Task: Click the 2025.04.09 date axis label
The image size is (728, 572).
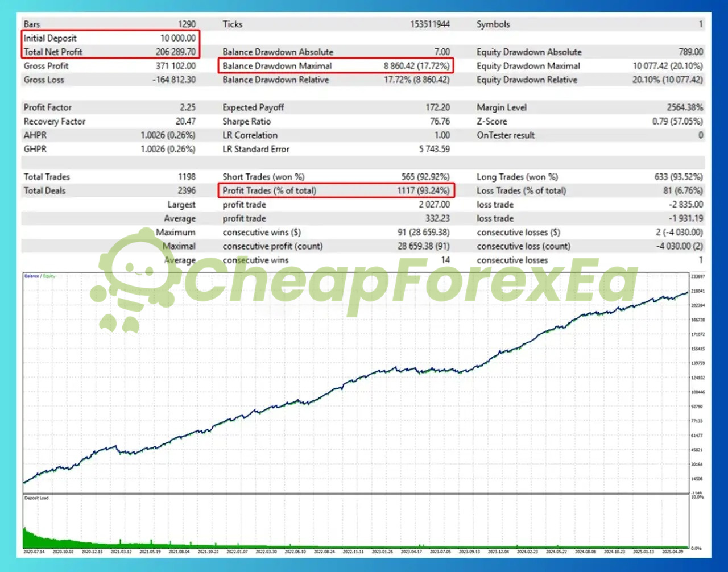Action: click(x=672, y=552)
